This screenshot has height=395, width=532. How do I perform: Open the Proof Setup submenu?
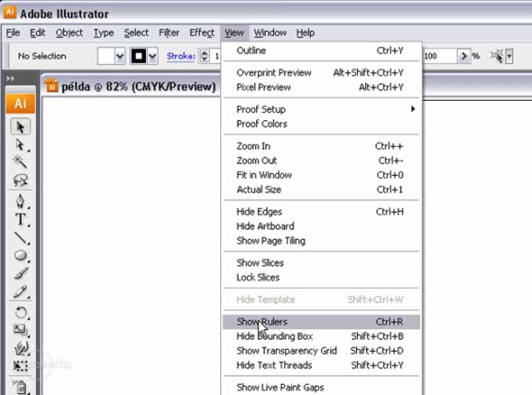click(321, 109)
